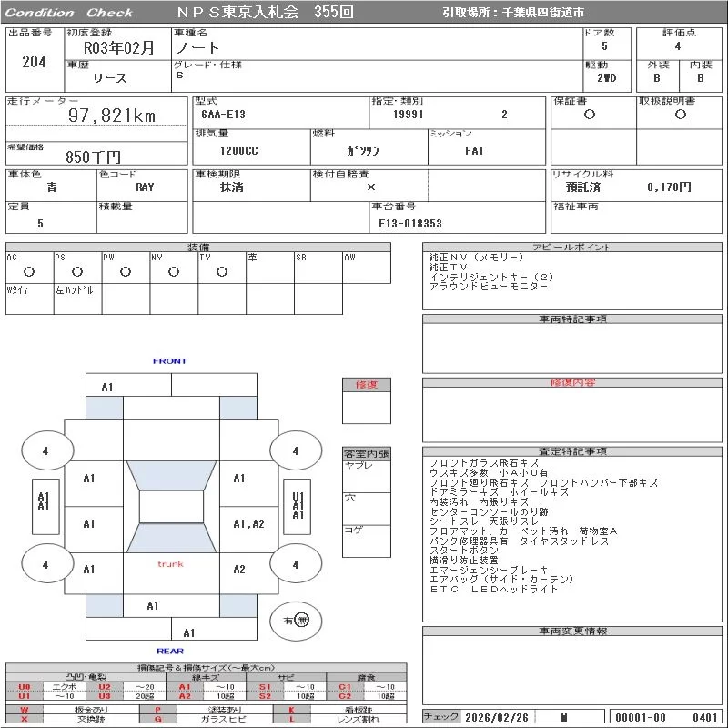Click the rear window shape above trunk
This screenshot has height=728, width=728.
(x=171, y=539)
